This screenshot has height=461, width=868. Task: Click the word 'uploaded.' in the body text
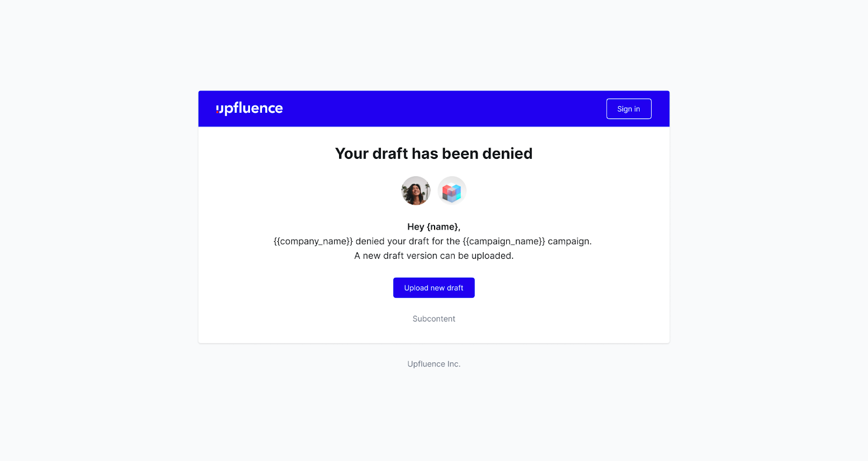492,256
